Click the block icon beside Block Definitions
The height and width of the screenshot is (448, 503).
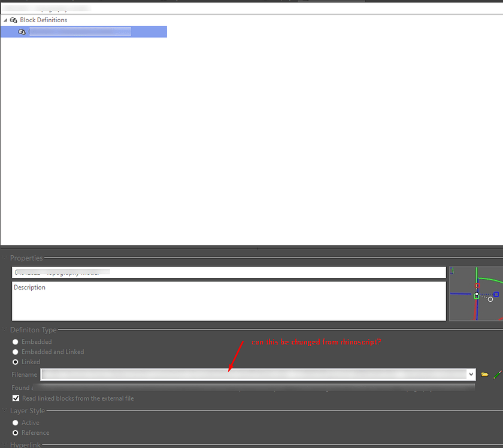[13, 20]
